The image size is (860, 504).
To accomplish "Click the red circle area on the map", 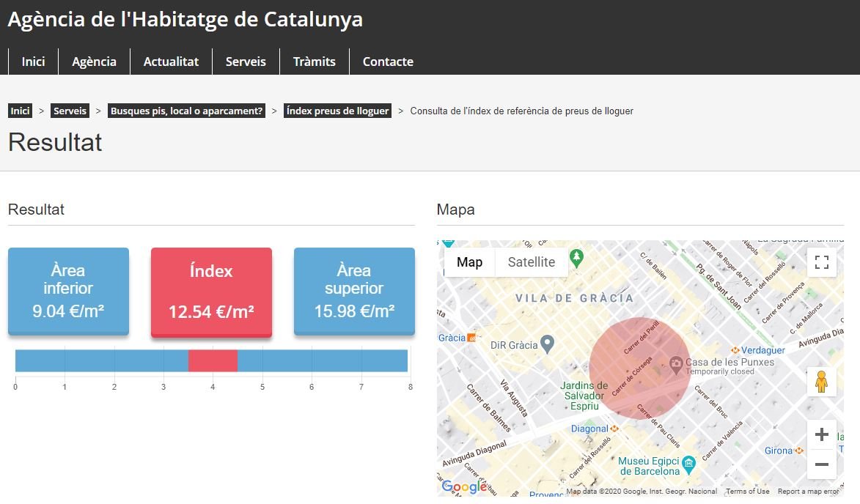I will [x=639, y=368].
